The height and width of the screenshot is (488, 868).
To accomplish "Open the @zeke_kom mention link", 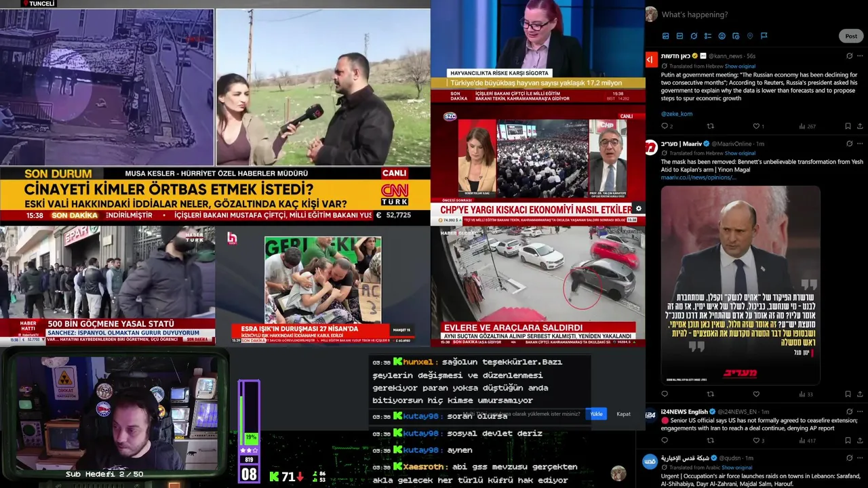I will click(677, 114).
